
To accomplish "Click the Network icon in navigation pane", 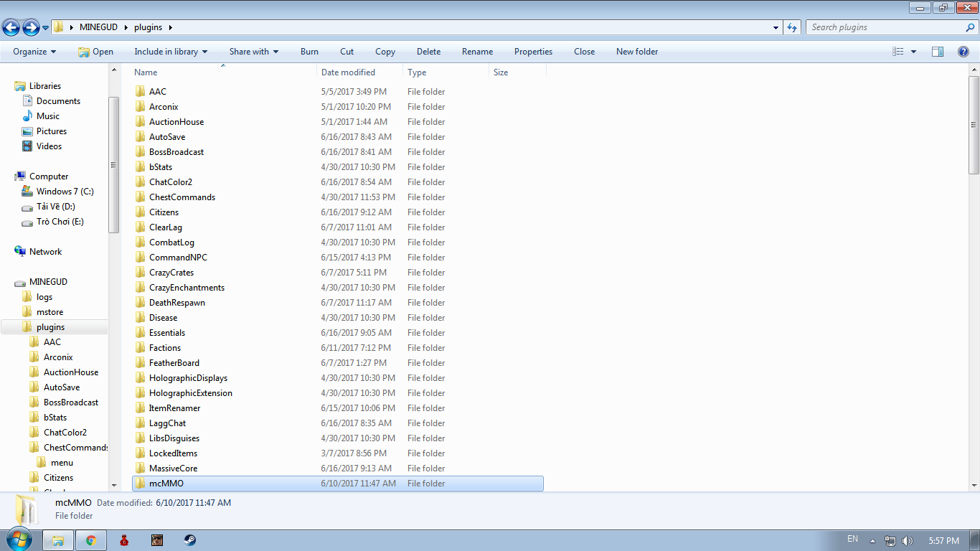I will (20, 252).
